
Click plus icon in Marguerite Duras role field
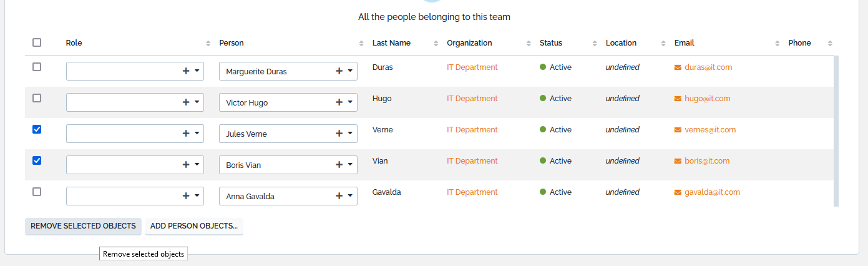(186, 71)
